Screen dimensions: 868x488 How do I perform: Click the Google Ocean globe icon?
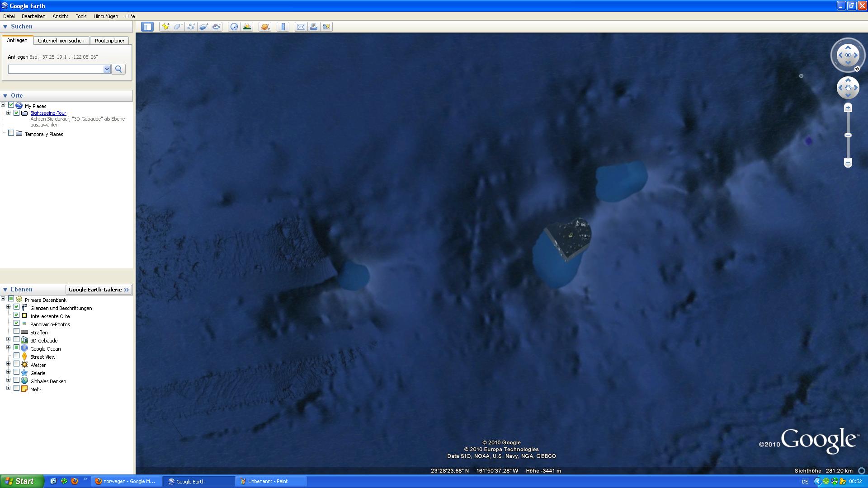click(24, 348)
